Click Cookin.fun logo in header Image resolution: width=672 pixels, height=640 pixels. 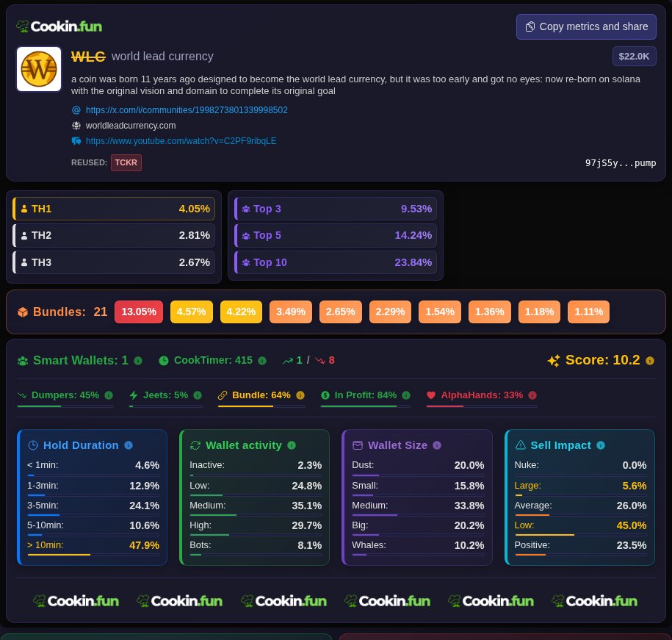click(x=59, y=26)
